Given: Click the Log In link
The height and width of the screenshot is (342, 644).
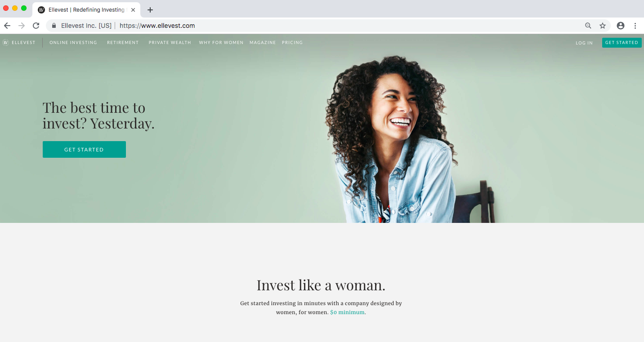Looking at the screenshot, I should [x=584, y=43].
